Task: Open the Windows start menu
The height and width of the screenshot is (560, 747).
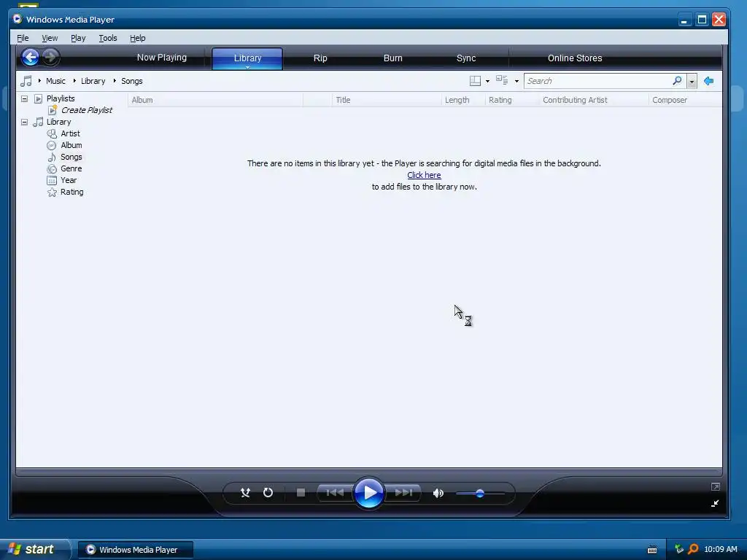Action: [x=36, y=549]
